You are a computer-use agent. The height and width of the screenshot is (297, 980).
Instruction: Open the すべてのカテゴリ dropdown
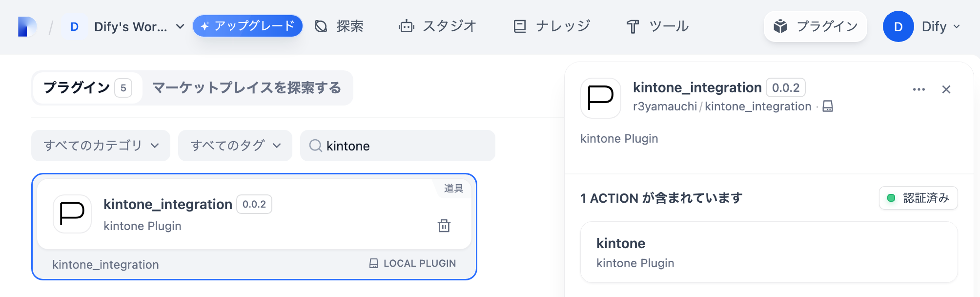coord(100,145)
